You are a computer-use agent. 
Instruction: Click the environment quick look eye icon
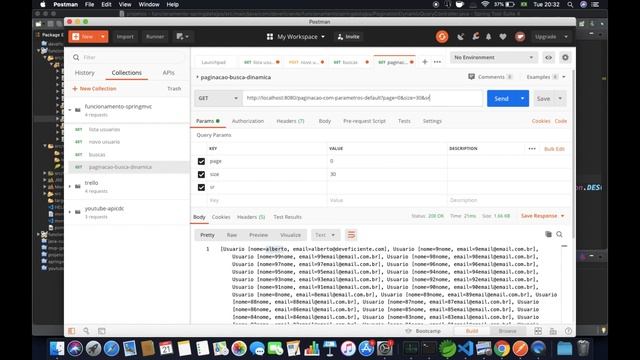548,58
